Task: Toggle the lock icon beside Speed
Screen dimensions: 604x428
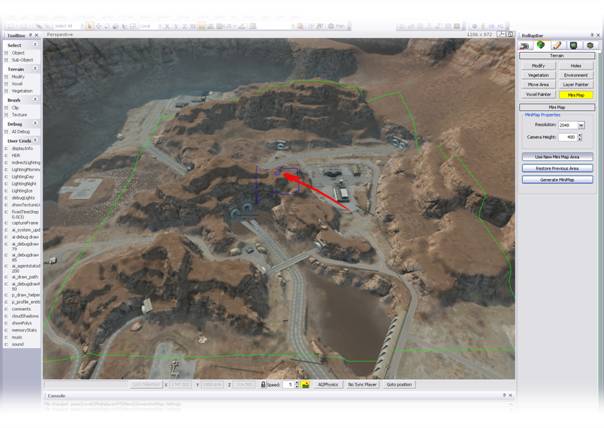Action: click(263, 384)
